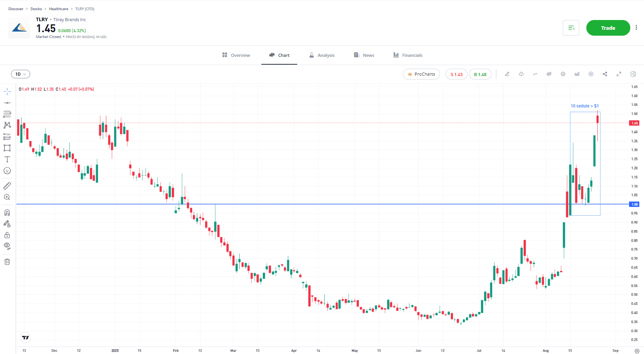Click the '10 sedute > $1' chart annotation

(x=584, y=106)
